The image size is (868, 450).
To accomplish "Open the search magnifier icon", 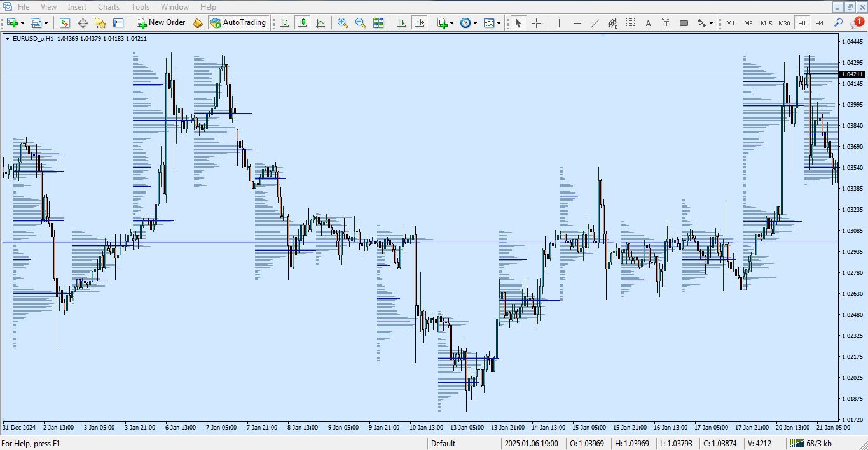I will click(x=838, y=23).
